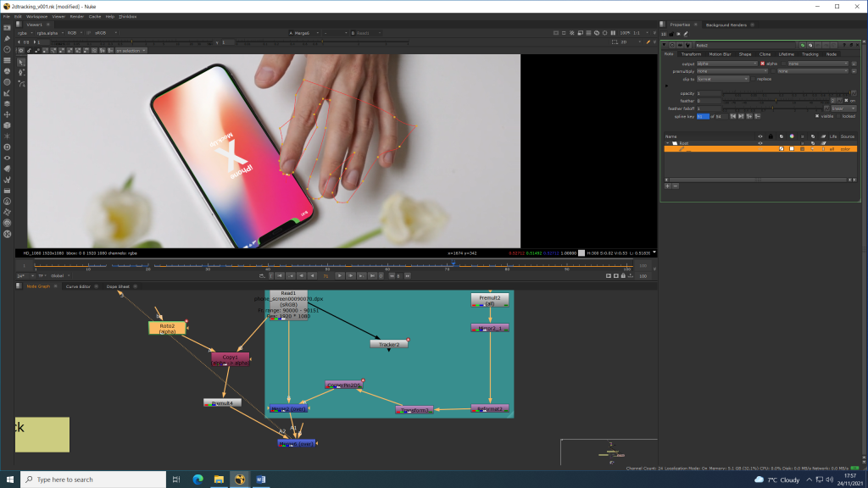Click the lock column header in the shapes list
868x488 pixels.
(771, 136)
